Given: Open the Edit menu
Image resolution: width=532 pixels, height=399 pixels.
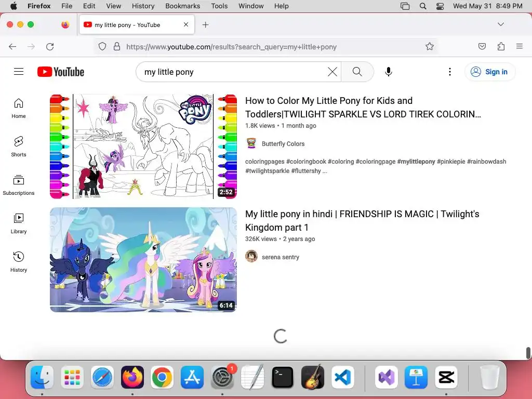Looking at the screenshot, I should tap(89, 6).
